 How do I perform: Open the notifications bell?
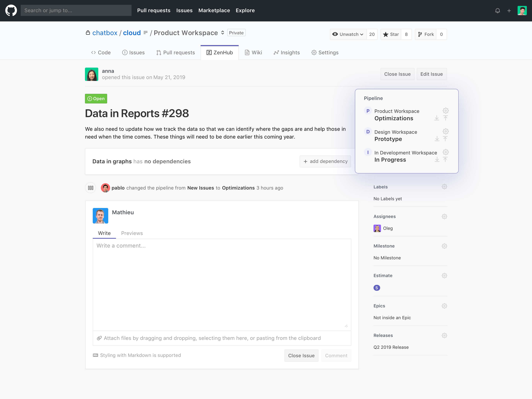tap(497, 11)
